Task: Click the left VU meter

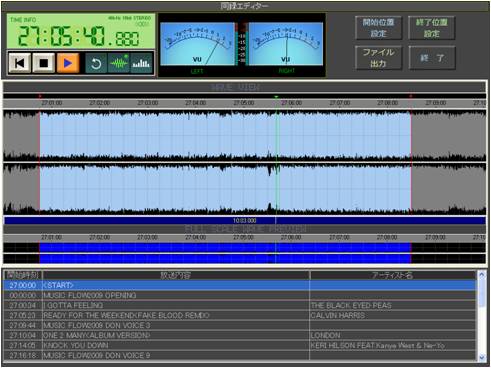Action: pos(197,44)
